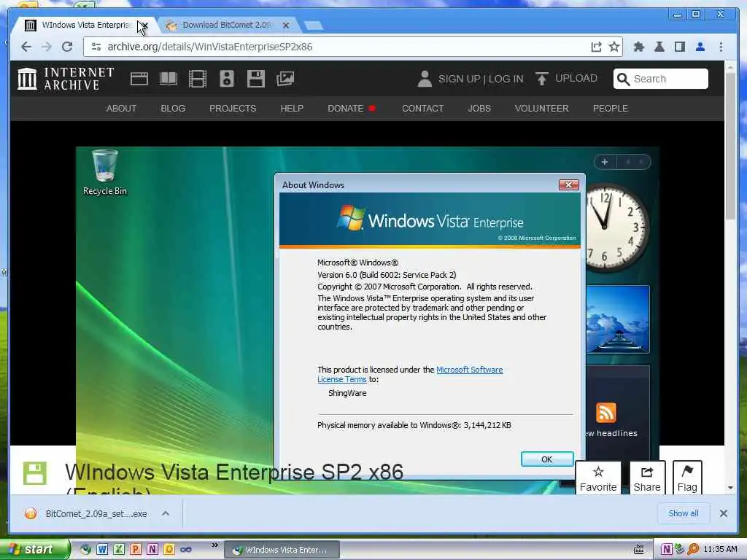
Task: Open Chrome Labs flask icon
Action: point(659,47)
